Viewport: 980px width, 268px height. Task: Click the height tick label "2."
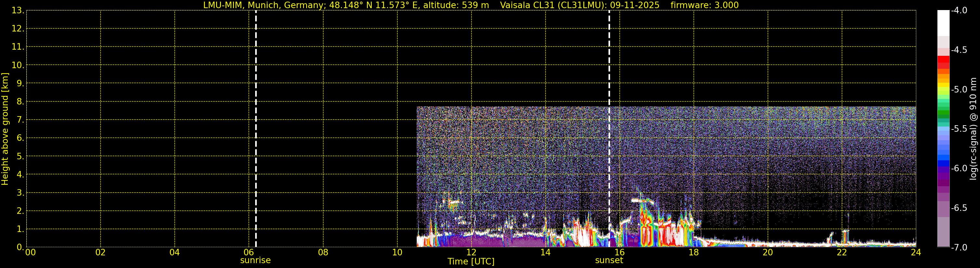click(20, 211)
